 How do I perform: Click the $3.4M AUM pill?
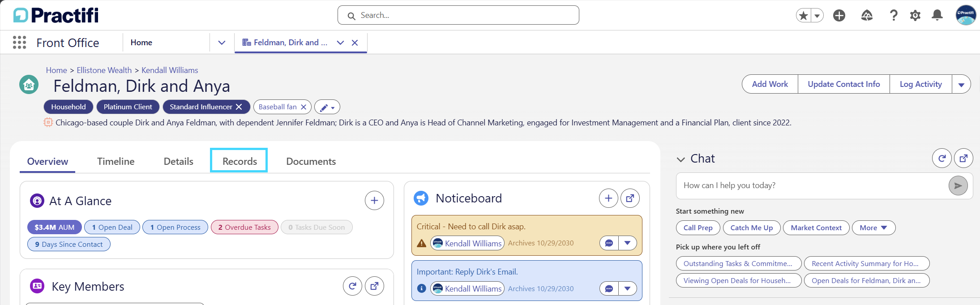click(x=55, y=227)
